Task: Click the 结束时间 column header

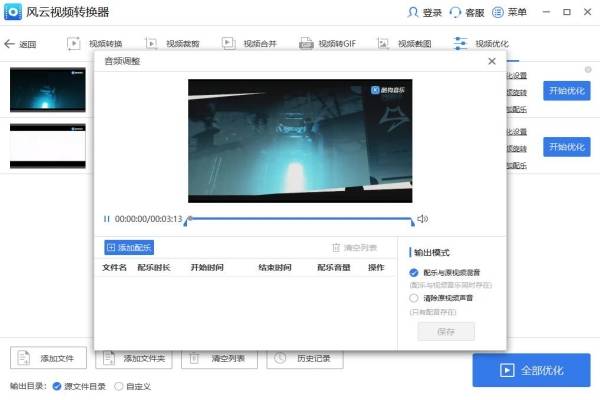Action: 275,268
